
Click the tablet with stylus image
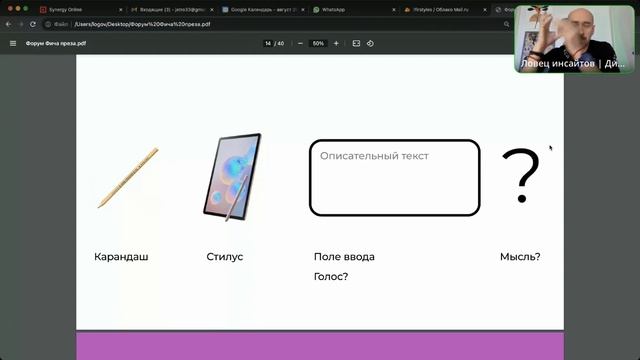232,178
